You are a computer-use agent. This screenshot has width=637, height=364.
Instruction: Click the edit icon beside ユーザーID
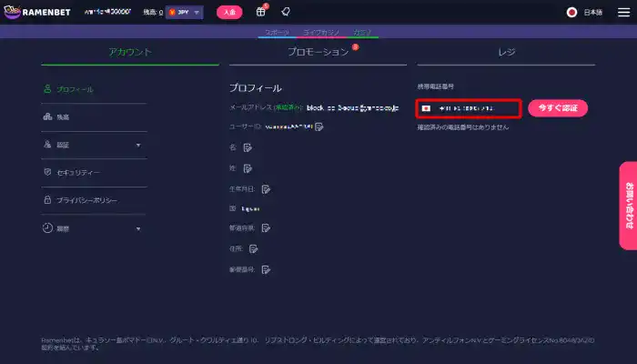click(319, 126)
